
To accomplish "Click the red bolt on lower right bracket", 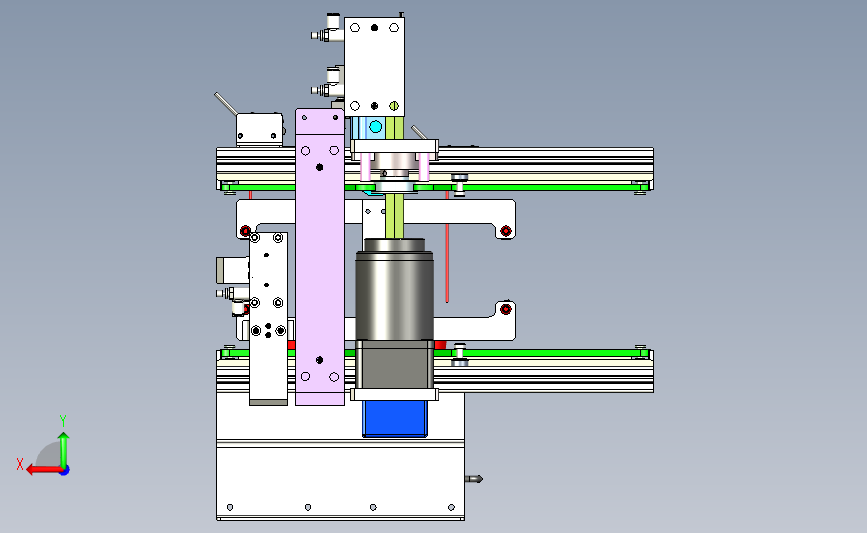I will point(505,309).
